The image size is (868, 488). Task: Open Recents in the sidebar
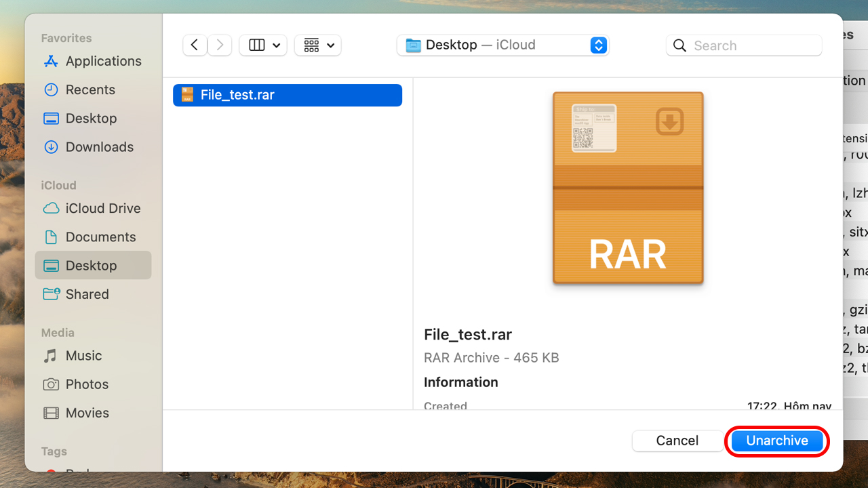click(93, 89)
